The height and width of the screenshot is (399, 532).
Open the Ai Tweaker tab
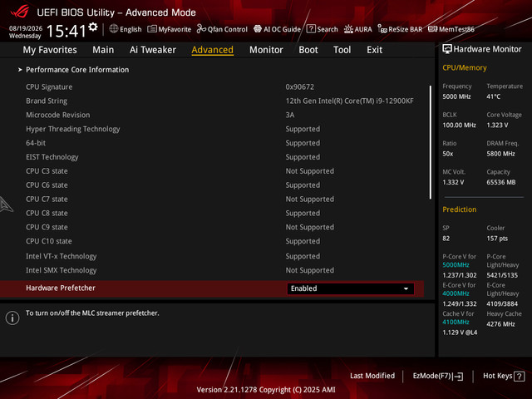coord(153,50)
